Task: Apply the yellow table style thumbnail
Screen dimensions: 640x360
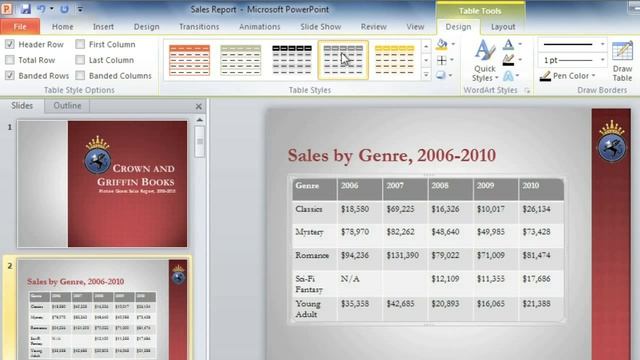Action: click(394, 60)
